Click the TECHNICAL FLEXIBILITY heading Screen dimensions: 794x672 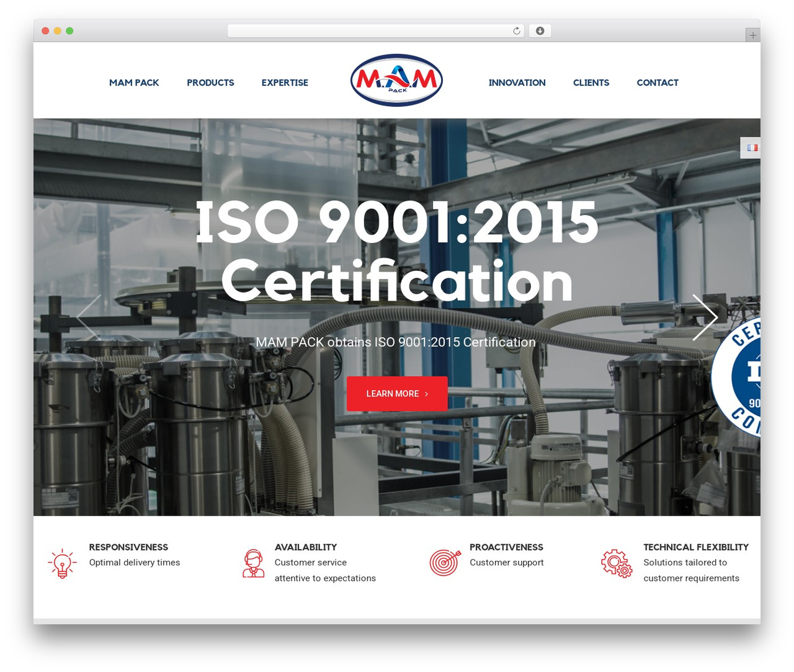(696, 547)
